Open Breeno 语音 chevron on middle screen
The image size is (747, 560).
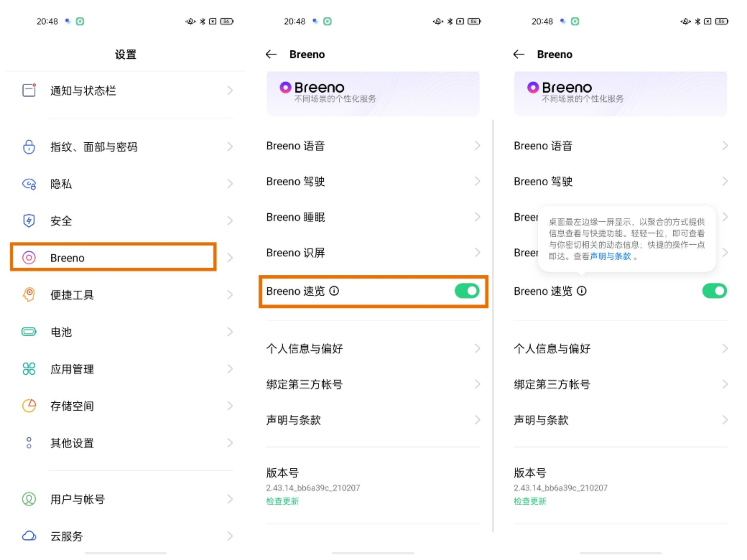(478, 146)
